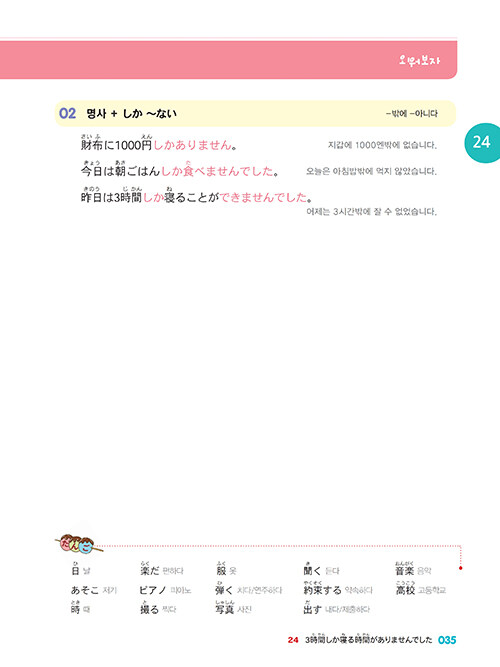Viewport: 500px width, 667px height.
Task: Click the vocabulary word 約束する
Action: pyautogui.click(x=322, y=588)
